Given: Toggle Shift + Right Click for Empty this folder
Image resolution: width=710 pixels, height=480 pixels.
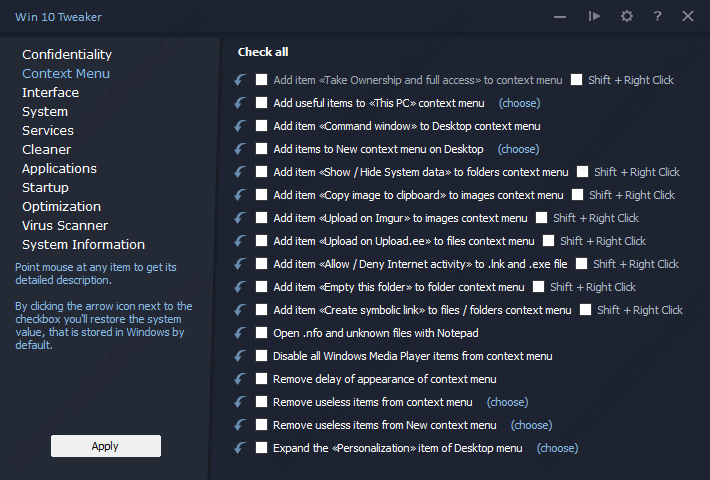Looking at the screenshot, I should point(538,287).
